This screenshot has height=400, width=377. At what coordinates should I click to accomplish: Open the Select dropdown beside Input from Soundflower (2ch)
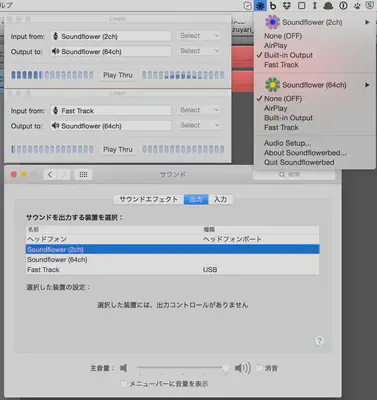200,36
